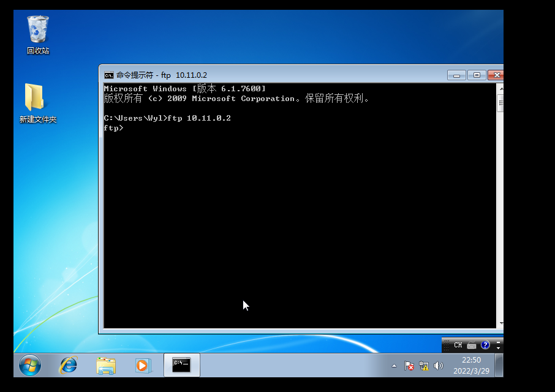Minimize the language bar

[x=499, y=342]
